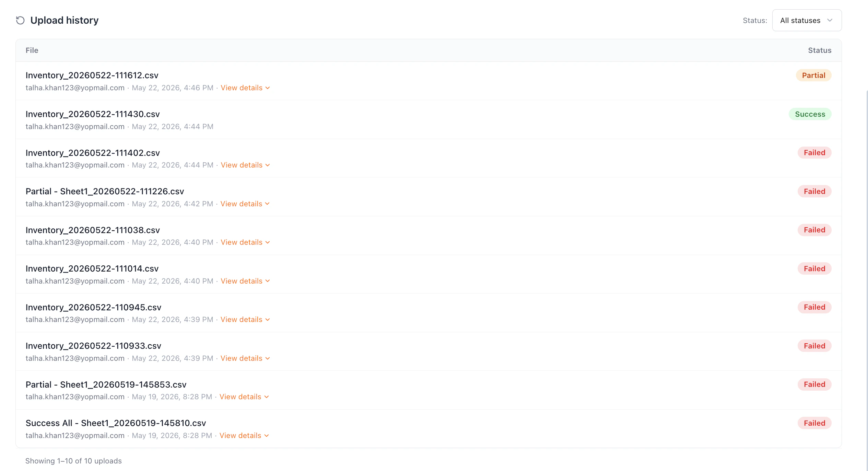Select file name Partial - Sheet1_20260519-145853.csv
This screenshot has height=471, width=868.
tap(106, 384)
